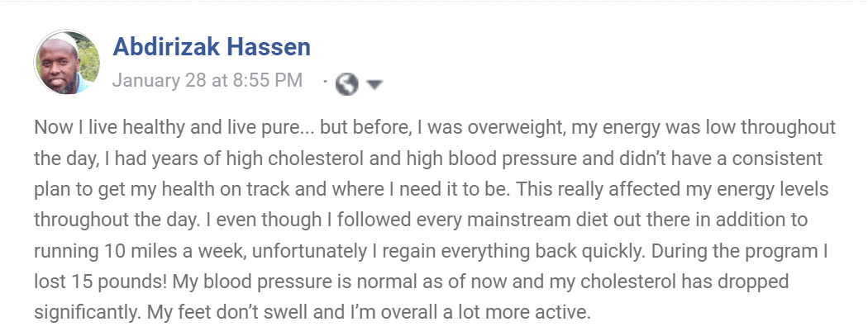Visit the Abdirizak Hassen profile name link

click(x=212, y=47)
